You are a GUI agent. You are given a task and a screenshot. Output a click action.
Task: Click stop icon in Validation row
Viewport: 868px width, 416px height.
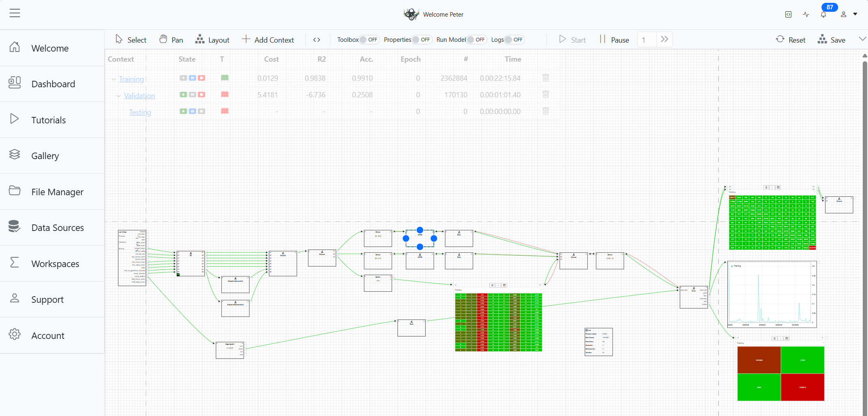pos(201,95)
